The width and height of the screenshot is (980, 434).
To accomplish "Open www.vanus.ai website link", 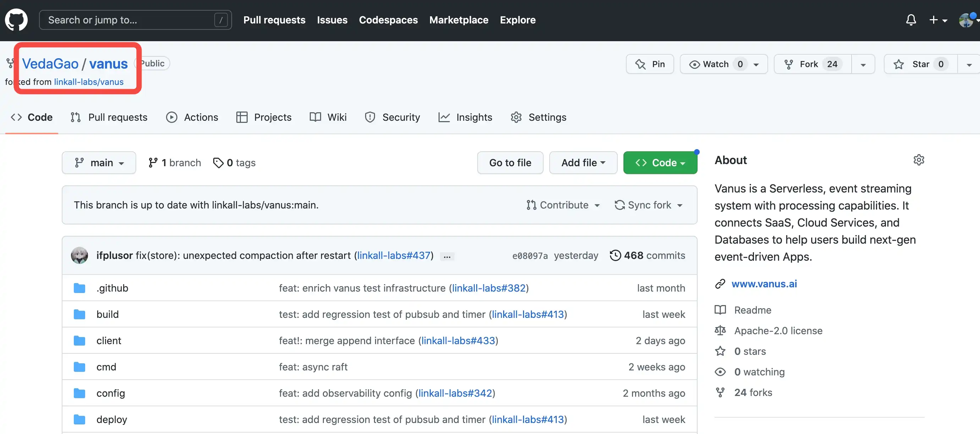I will point(764,284).
